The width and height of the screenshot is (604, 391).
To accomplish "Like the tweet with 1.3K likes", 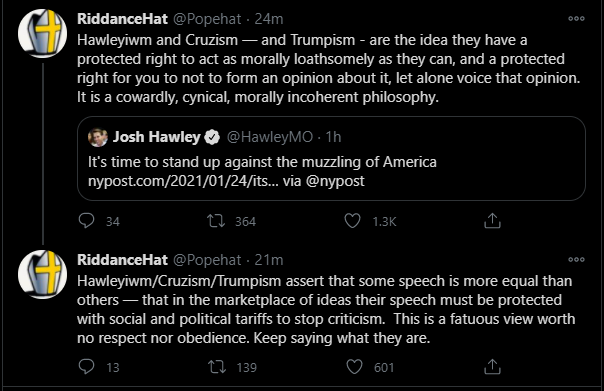I will point(352,221).
